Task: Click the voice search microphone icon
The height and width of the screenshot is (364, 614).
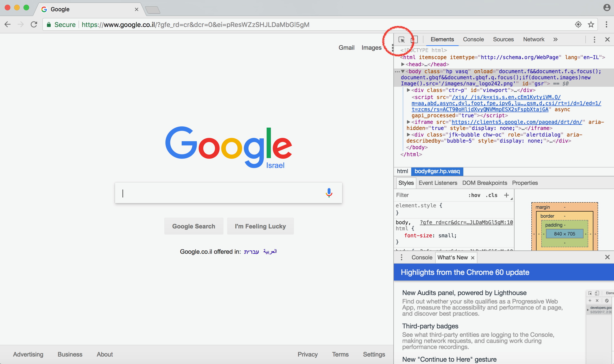Action: (x=329, y=193)
